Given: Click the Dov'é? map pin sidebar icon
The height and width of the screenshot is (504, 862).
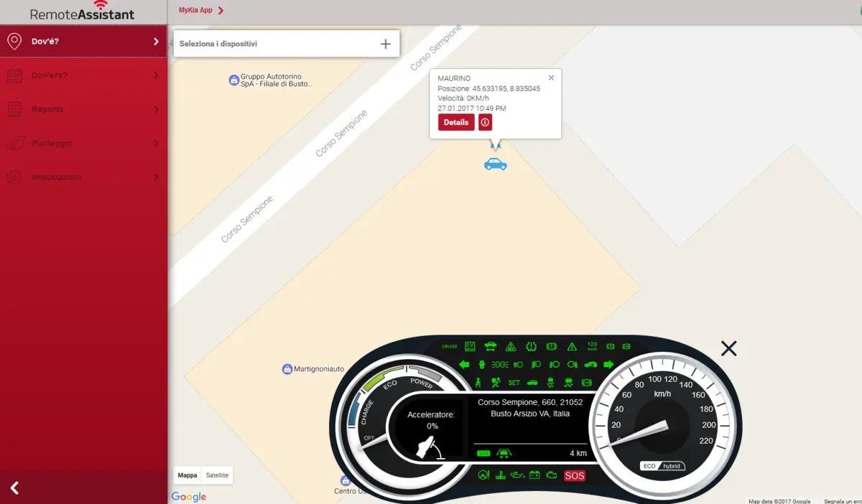Looking at the screenshot, I should (x=14, y=42).
